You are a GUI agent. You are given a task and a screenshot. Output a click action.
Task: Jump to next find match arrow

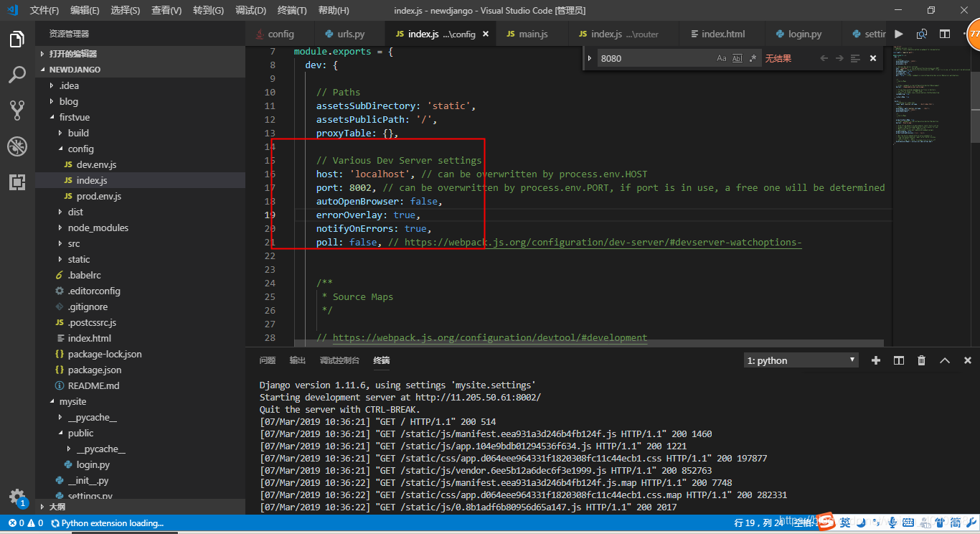tap(839, 58)
